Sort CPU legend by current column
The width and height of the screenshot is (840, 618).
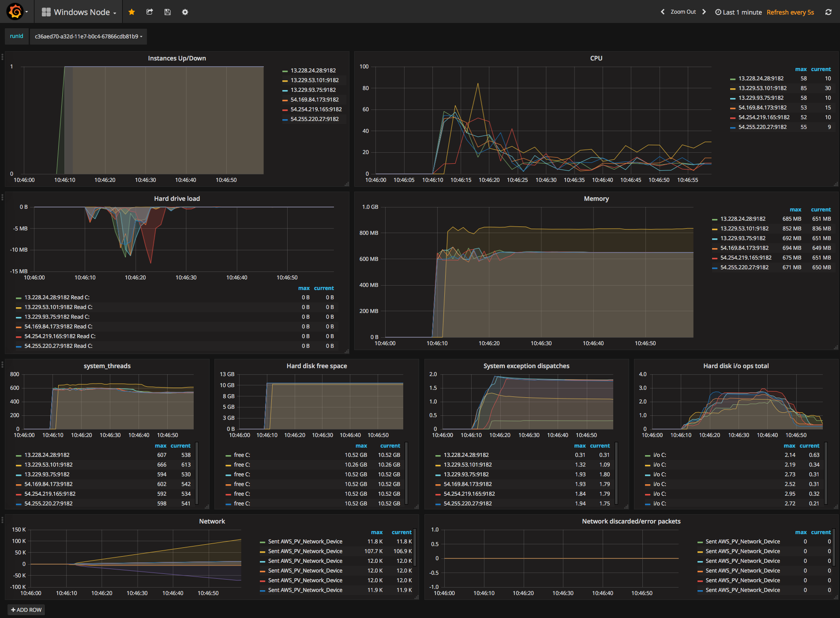click(821, 69)
